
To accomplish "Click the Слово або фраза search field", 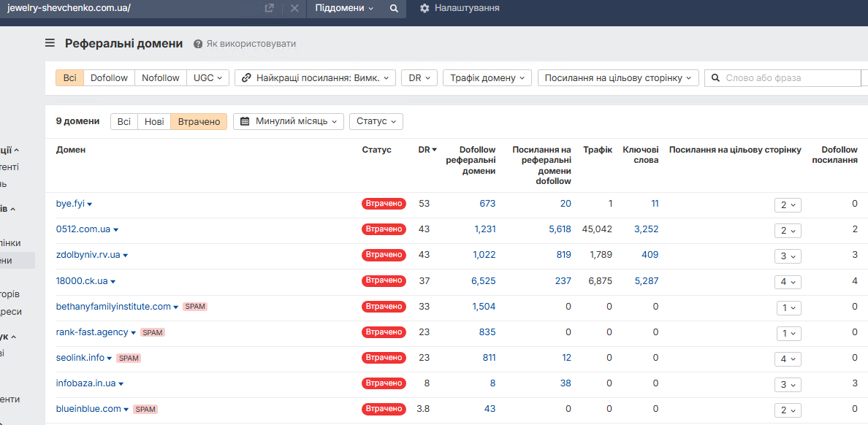I will (x=789, y=78).
